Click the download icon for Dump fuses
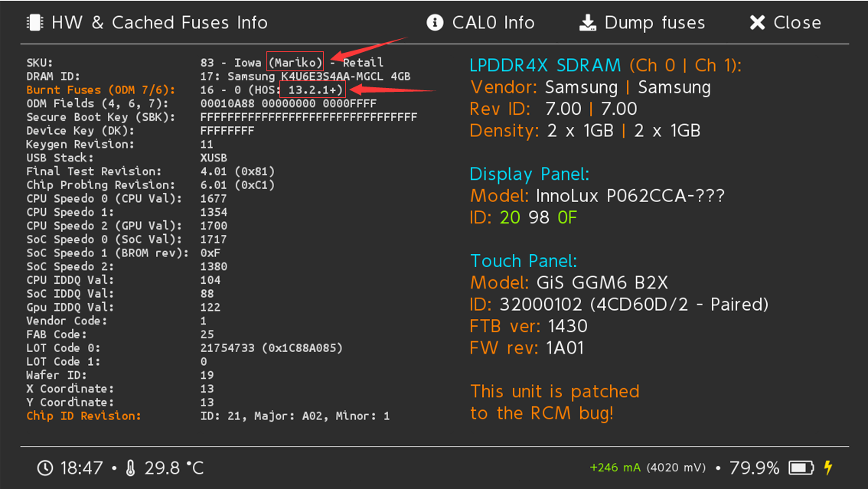This screenshot has width=868, height=489. (587, 22)
